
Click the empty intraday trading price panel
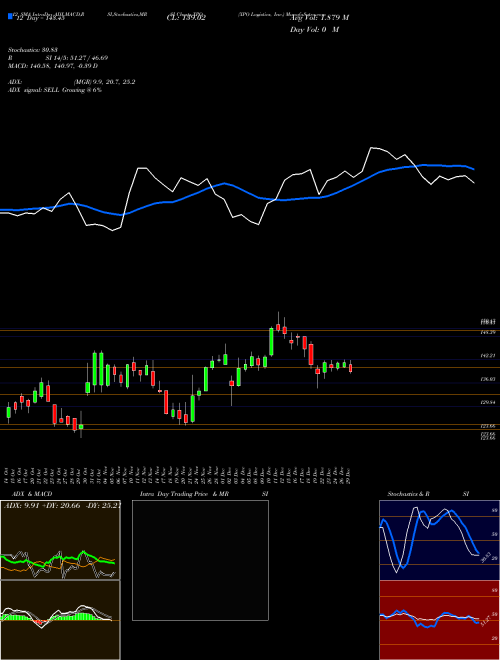[200, 560]
